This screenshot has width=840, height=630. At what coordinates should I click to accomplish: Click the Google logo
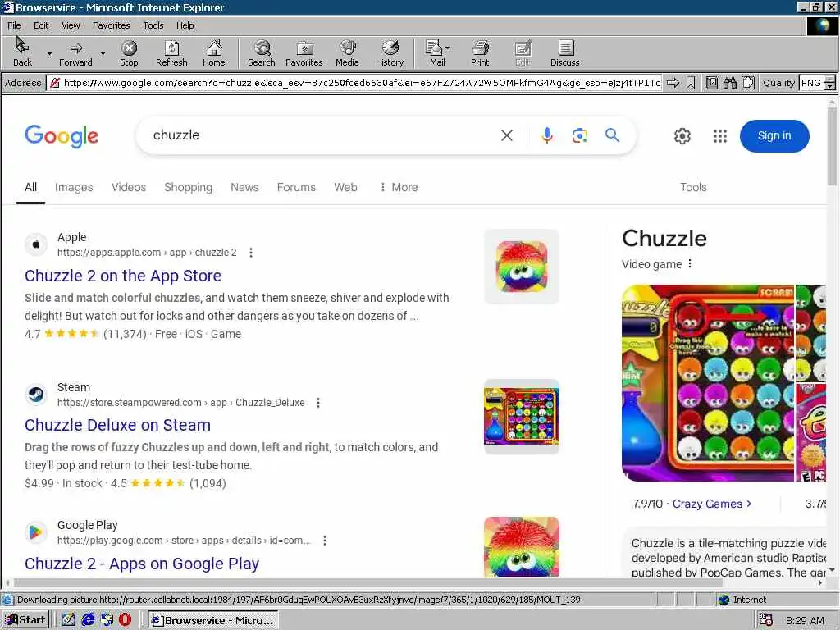(62, 136)
